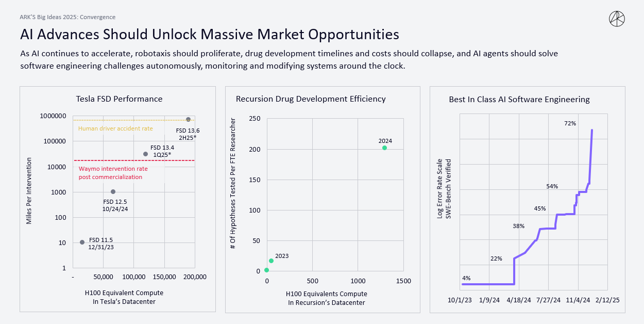Click the "Miles Per Intervention" axis label

click(29, 190)
